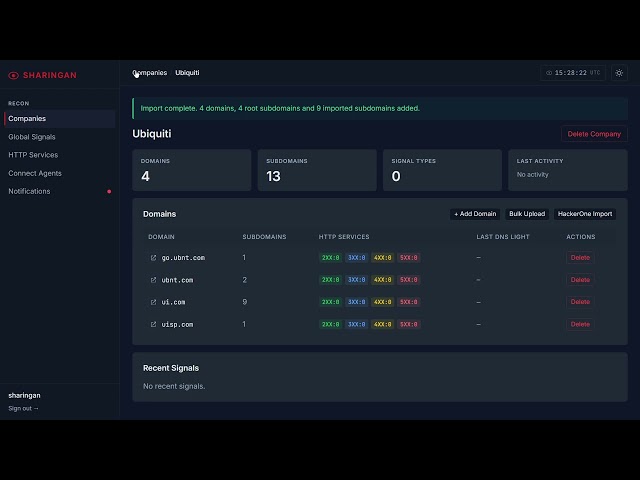640x480 pixels.
Task: Click the red Notifications indicator dot
Action: 109,191
